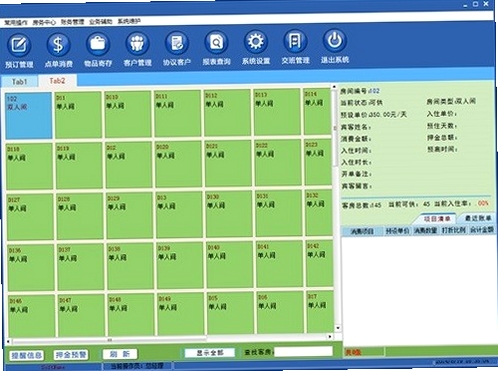The width and height of the screenshot is (498, 371).
Task: Open the 报表查询 report search icon
Action: click(216, 43)
